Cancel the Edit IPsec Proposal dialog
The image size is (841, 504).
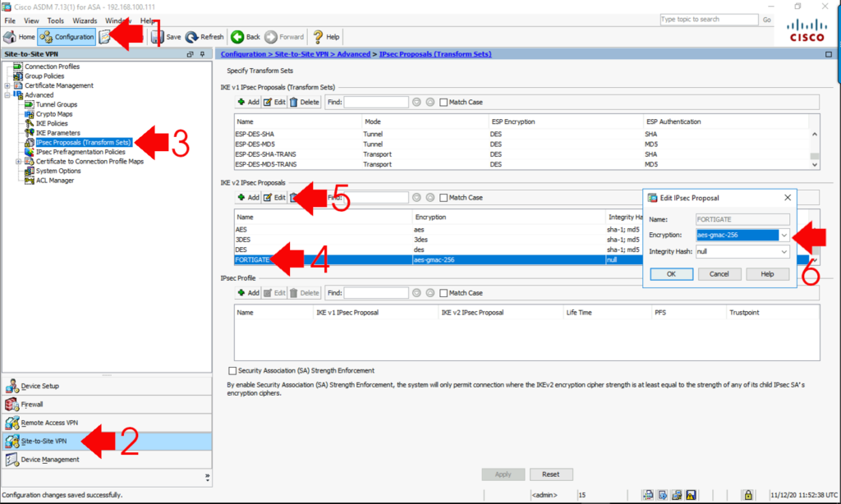click(719, 274)
